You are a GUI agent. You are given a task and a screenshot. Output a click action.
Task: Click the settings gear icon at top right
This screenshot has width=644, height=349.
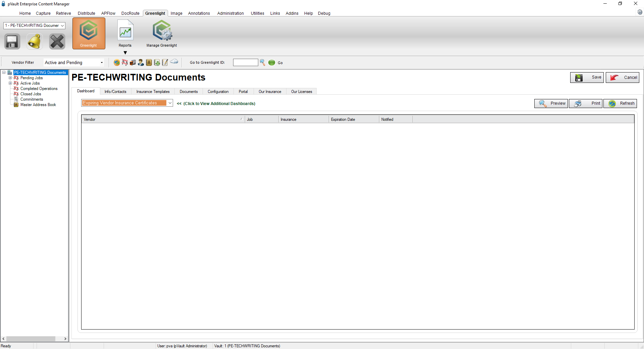(x=640, y=12)
